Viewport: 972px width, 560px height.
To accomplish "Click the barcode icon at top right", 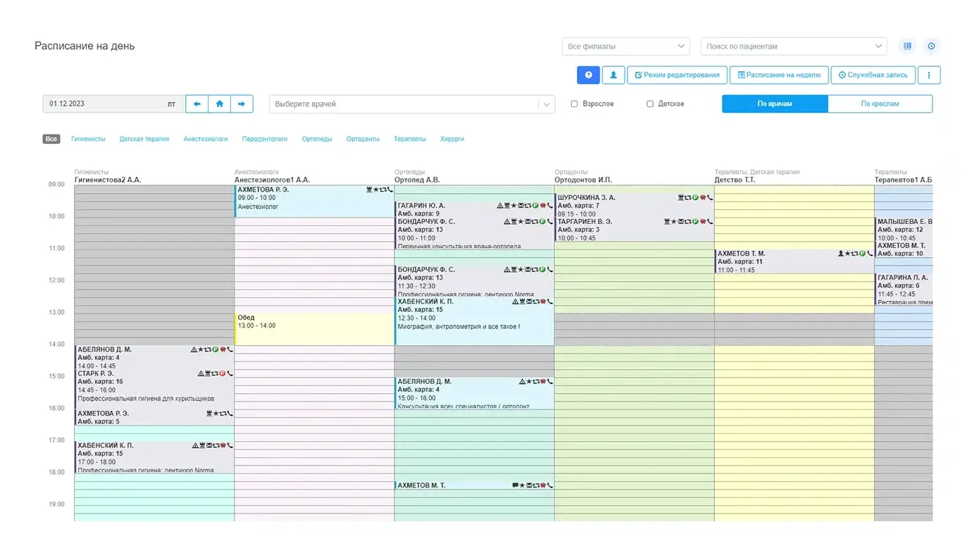I will pos(907,46).
